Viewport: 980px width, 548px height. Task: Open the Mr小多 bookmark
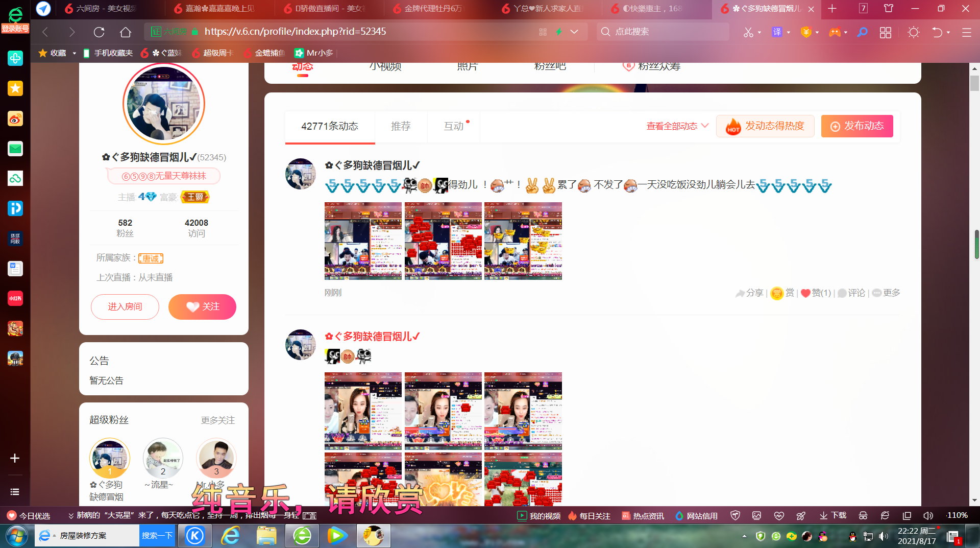[x=314, y=53]
